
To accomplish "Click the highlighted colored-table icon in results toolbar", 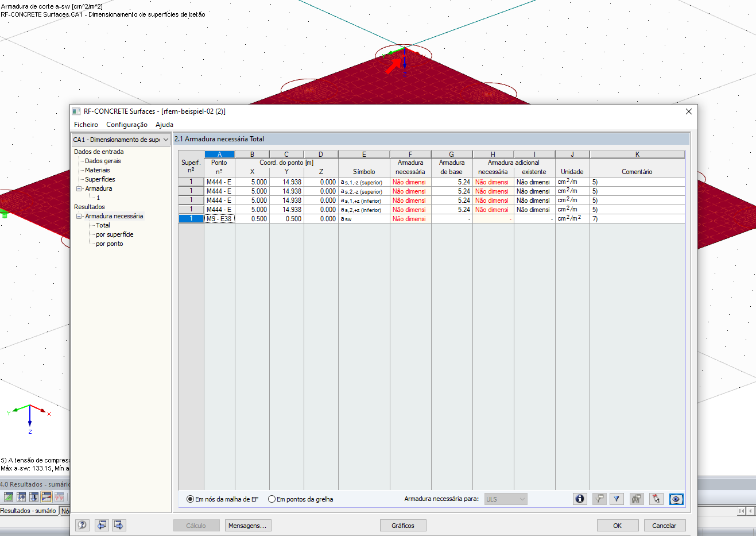I will pyautogui.click(x=46, y=497).
